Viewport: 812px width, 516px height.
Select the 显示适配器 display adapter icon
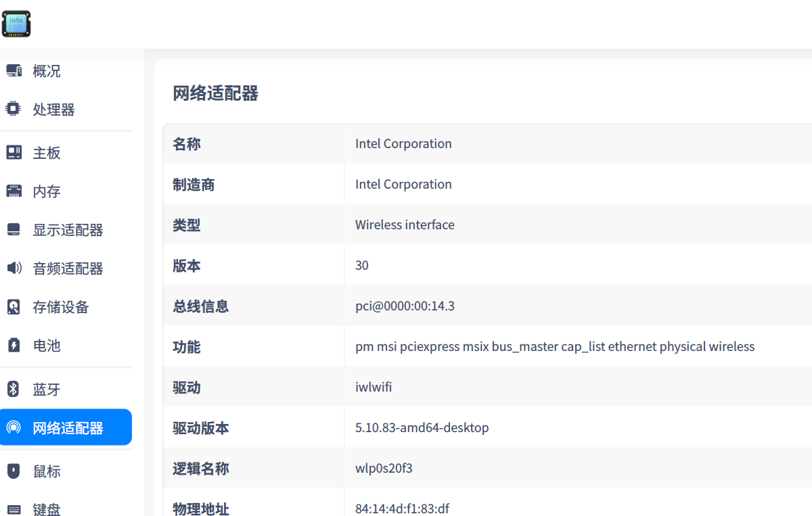pos(14,230)
